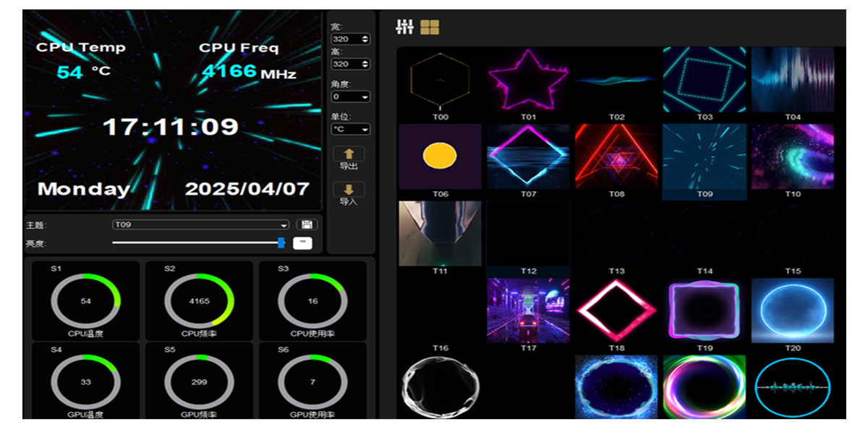The width and height of the screenshot is (868, 425).
Task: Click the S1 CPU温度 gauge
Action: (85, 301)
